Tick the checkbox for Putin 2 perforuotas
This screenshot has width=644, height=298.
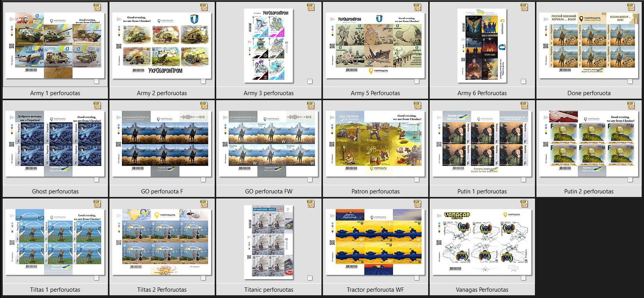tap(630, 180)
